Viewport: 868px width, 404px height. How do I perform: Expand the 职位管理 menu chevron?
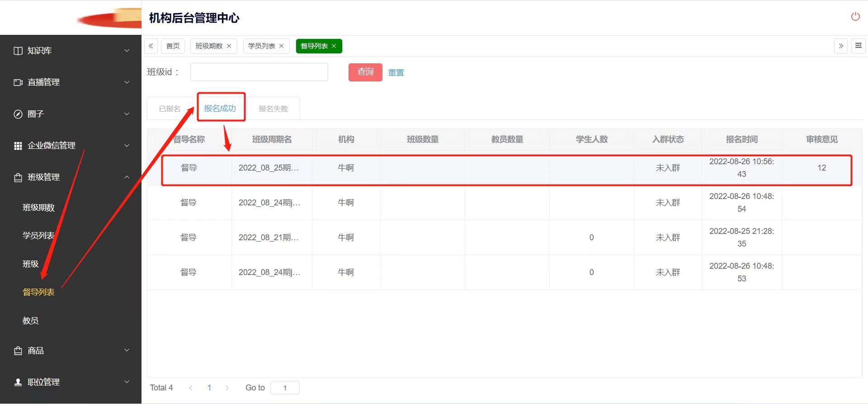coord(127,382)
